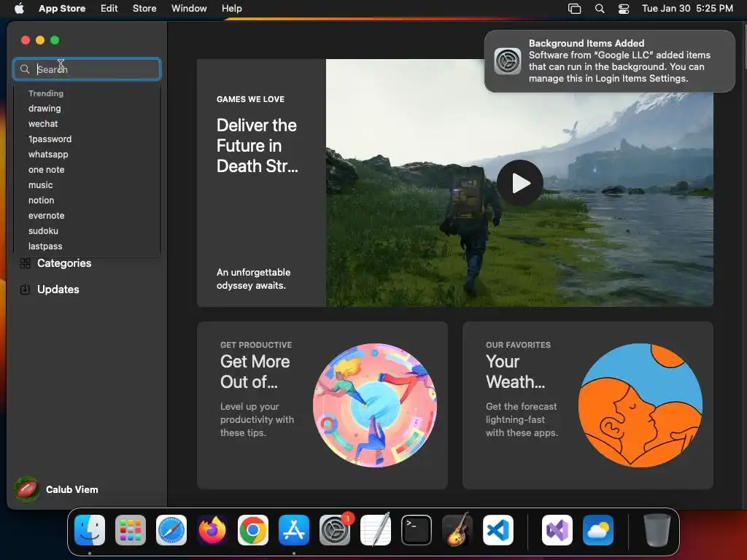Open "Deliver the Future in Death Str..." story

pyautogui.click(x=258, y=146)
